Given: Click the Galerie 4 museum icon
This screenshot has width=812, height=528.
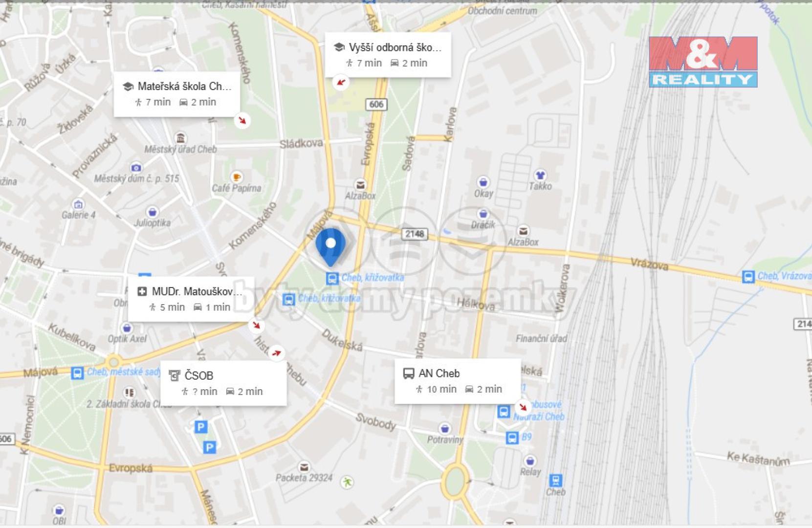Looking at the screenshot, I should click(x=78, y=204).
